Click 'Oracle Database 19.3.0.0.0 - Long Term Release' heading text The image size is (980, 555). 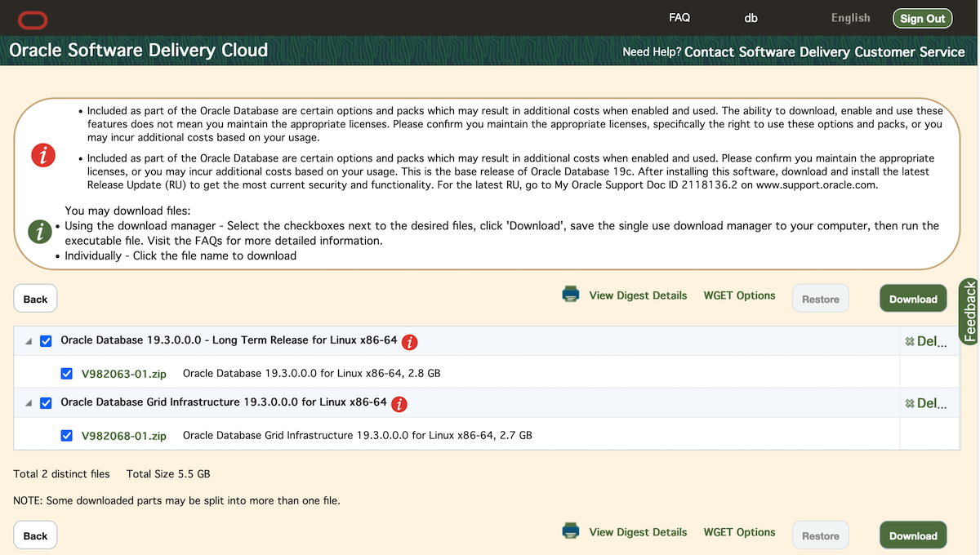click(229, 340)
